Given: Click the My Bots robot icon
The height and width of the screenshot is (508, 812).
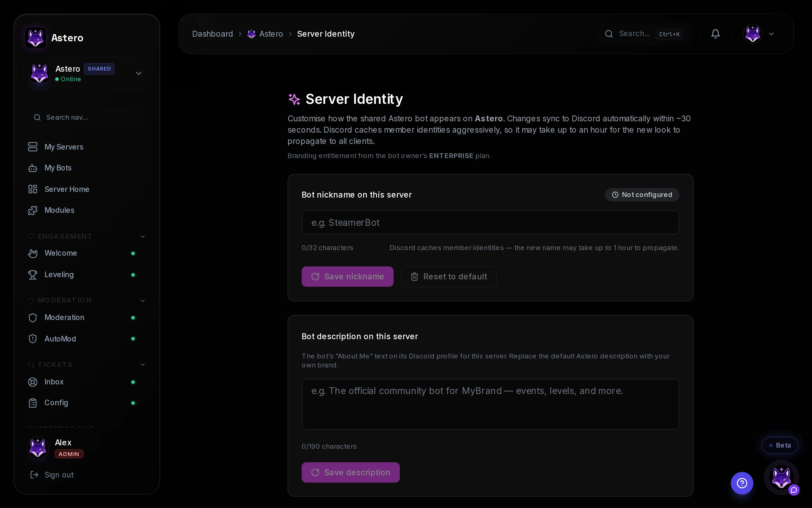Looking at the screenshot, I should point(32,168).
